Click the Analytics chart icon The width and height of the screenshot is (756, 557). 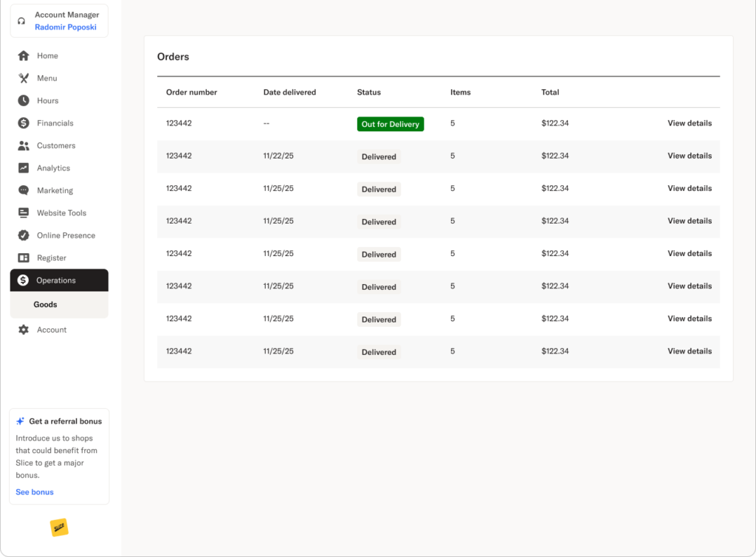(24, 167)
